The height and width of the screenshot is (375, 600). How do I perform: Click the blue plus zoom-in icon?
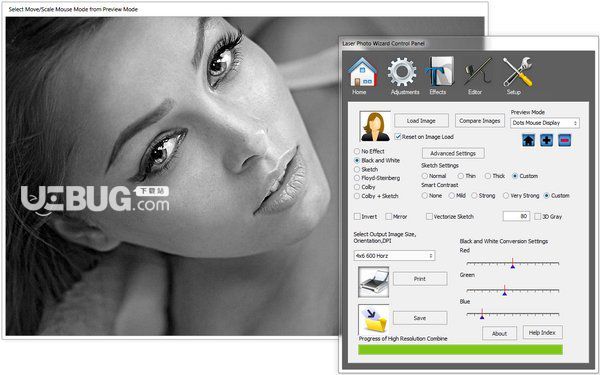click(546, 140)
